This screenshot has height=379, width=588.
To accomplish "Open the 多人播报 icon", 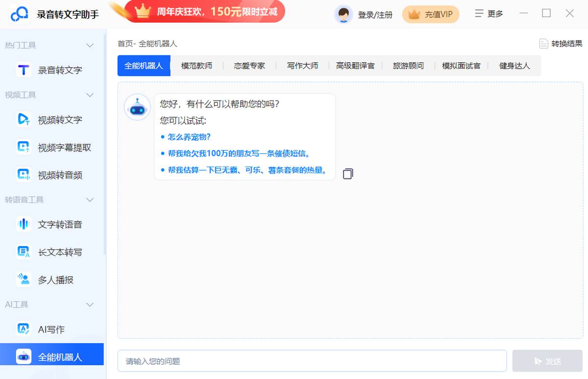I will tap(24, 279).
